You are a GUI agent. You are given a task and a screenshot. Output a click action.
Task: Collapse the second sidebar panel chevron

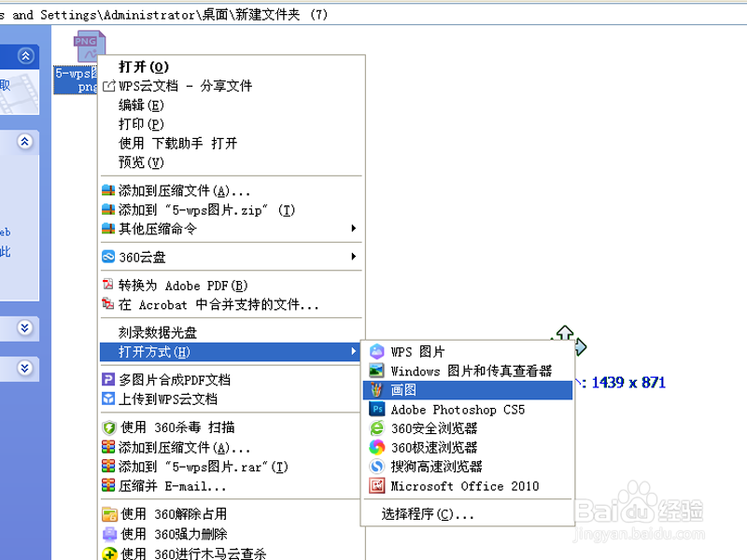(25, 142)
